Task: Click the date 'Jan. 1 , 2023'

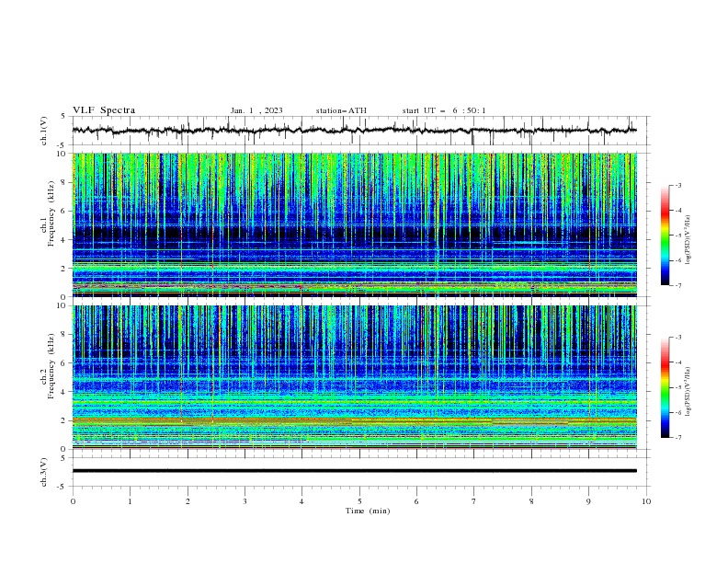Action: click(256, 110)
